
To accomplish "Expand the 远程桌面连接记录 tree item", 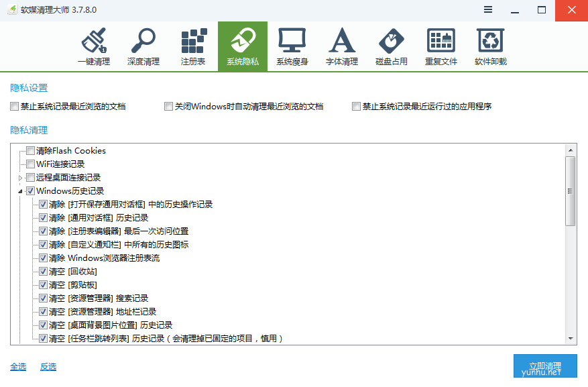I will tap(18, 177).
